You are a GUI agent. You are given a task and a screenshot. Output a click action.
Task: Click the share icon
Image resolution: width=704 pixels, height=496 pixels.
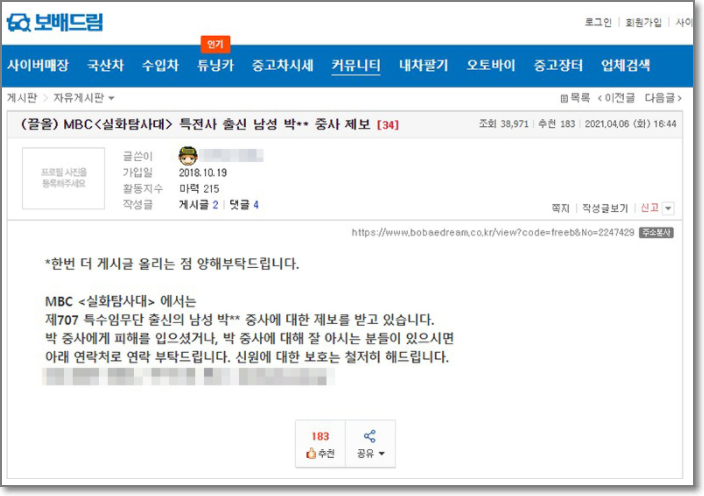[370, 436]
